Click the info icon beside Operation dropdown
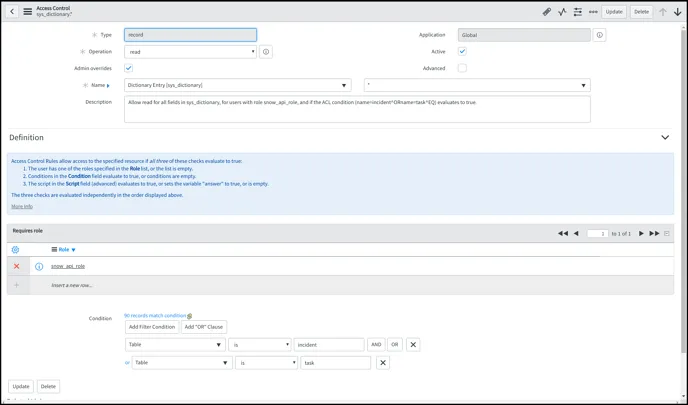The height and width of the screenshot is (405, 688). point(266,52)
